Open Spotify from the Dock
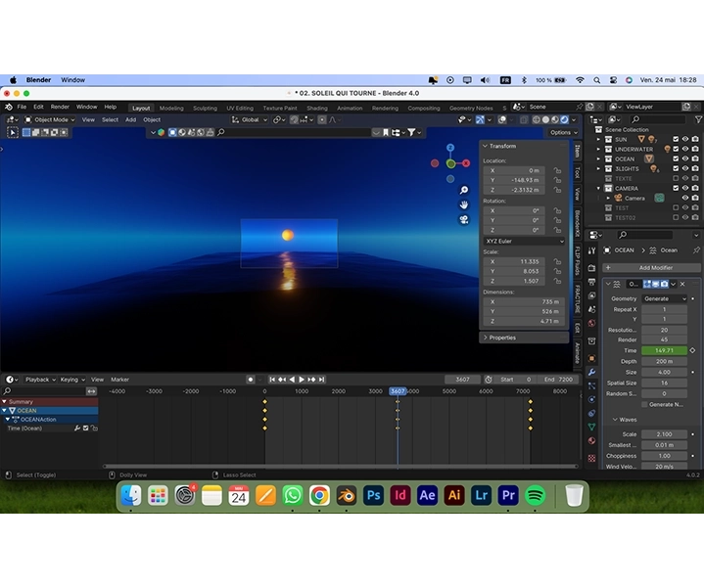The image size is (704, 588). (x=536, y=495)
